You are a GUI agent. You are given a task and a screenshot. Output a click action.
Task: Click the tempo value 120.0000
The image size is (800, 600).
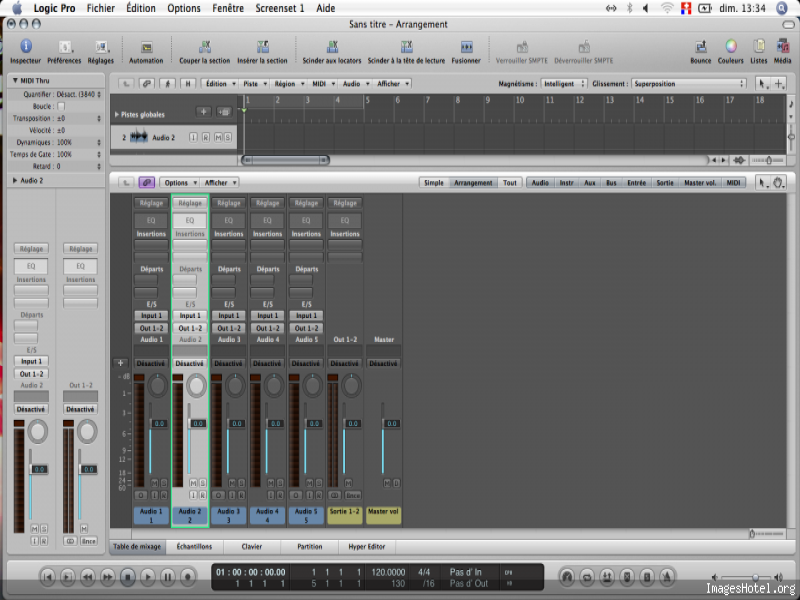coord(388,572)
